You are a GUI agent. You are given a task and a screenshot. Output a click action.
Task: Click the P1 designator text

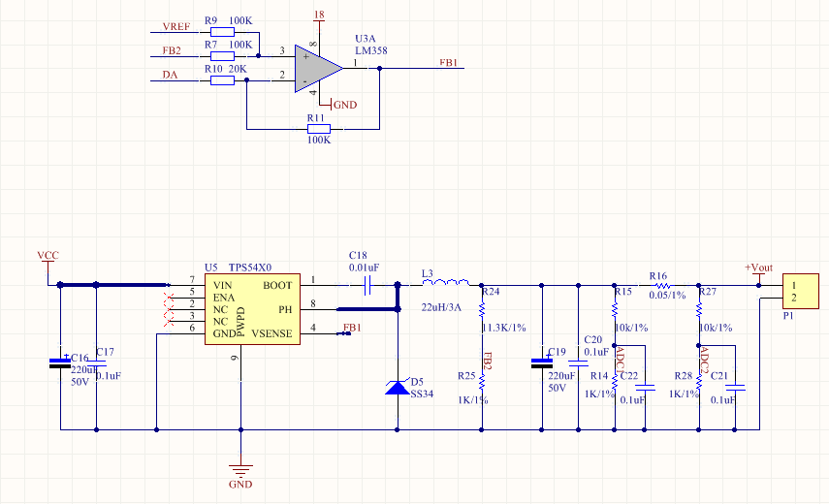click(x=788, y=315)
